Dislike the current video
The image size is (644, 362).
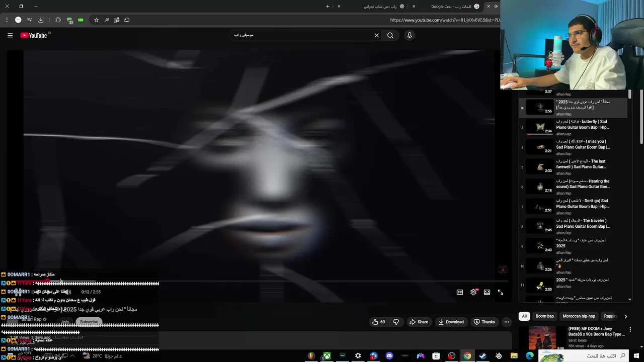coord(396,322)
